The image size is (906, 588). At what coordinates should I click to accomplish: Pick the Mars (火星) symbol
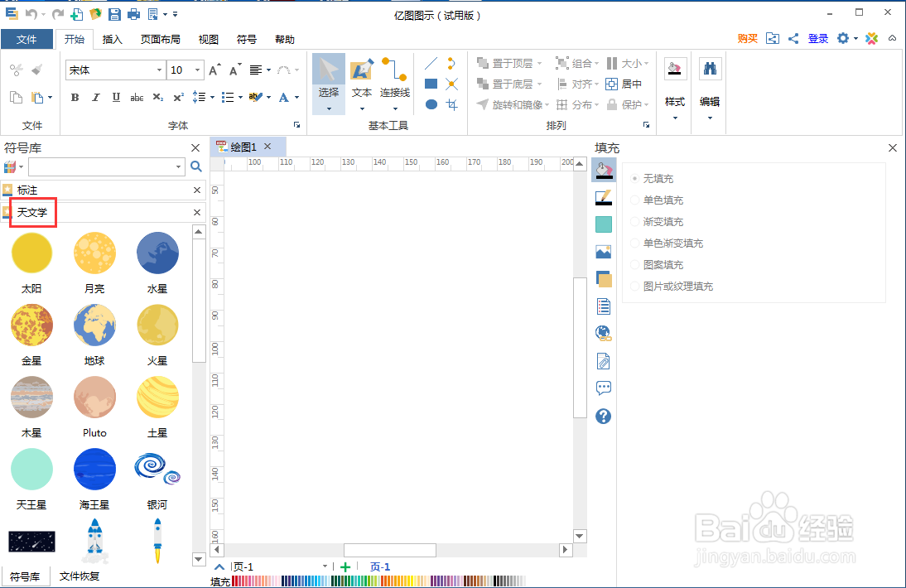157,325
